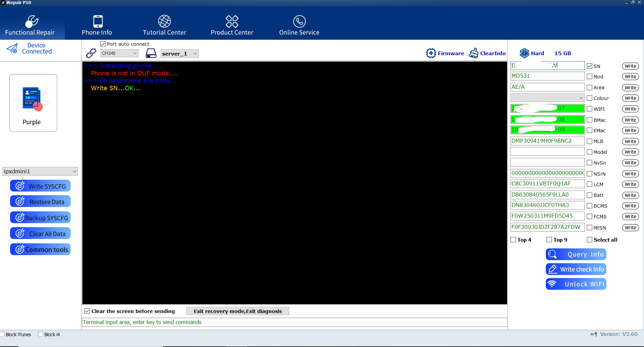Click the Write button for MtSN
This screenshot has height=347, width=644.
[x=631, y=228]
